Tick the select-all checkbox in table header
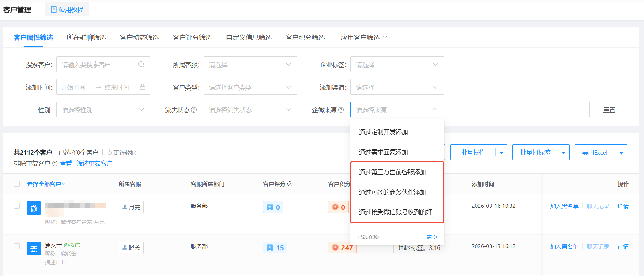This screenshot has width=644, height=276. [x=17, y=184]
